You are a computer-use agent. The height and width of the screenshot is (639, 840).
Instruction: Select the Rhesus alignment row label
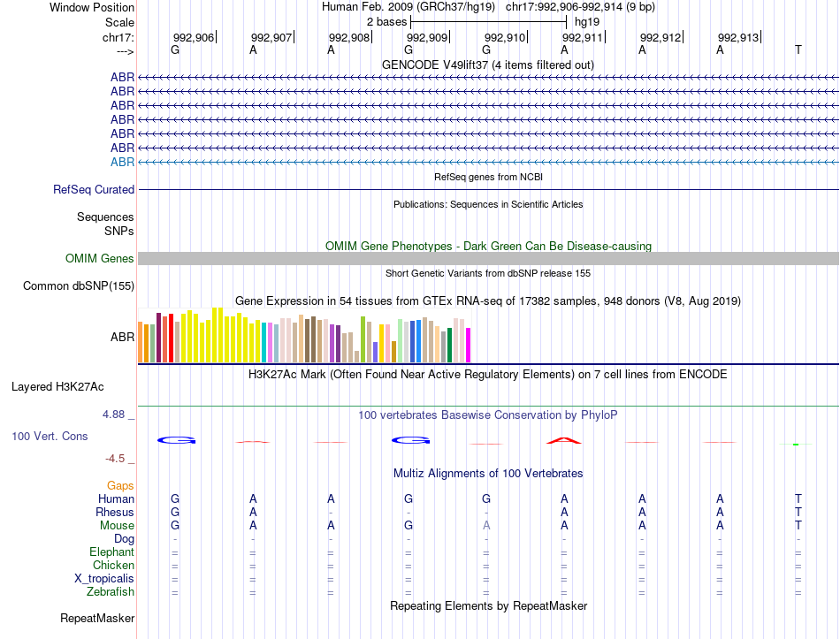coord(115,513)
